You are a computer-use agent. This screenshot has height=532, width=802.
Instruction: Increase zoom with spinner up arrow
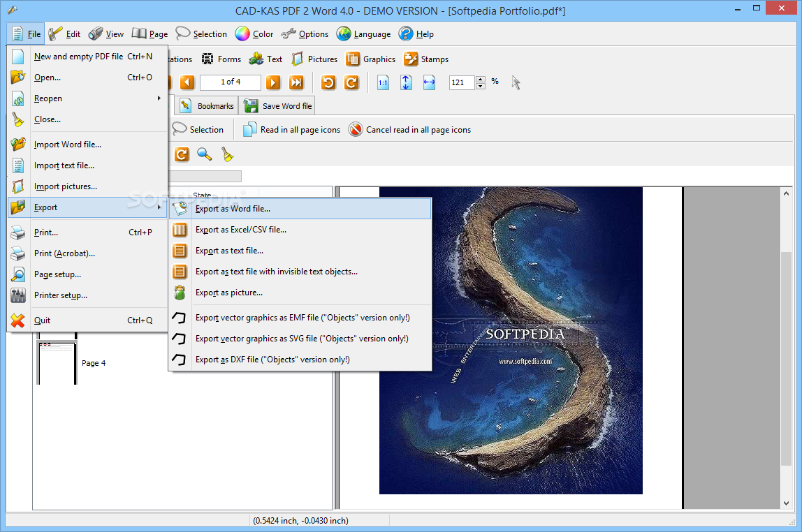(x=480, y=79)
